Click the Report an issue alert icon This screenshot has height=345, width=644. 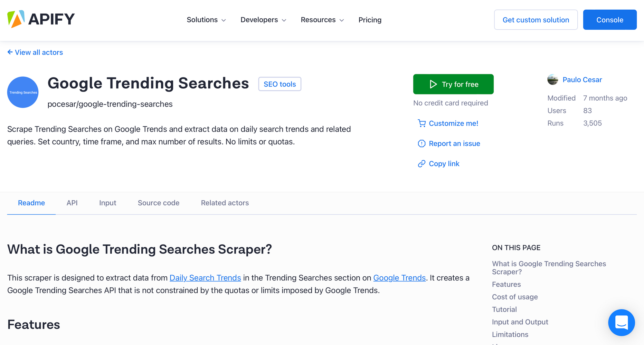(x=421, y=144)
